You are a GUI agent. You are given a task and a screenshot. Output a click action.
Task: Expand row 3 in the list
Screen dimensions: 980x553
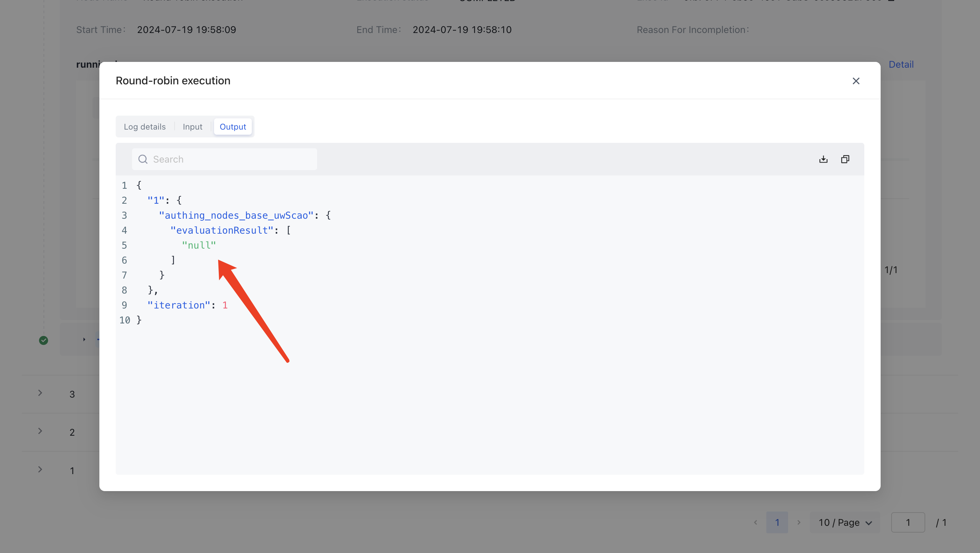point(40,393)
